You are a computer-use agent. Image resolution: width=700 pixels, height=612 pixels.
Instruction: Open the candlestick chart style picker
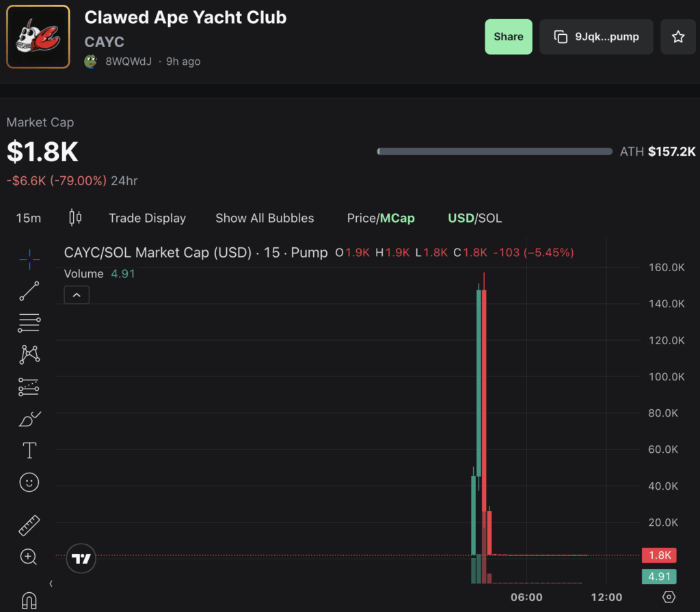75,217
